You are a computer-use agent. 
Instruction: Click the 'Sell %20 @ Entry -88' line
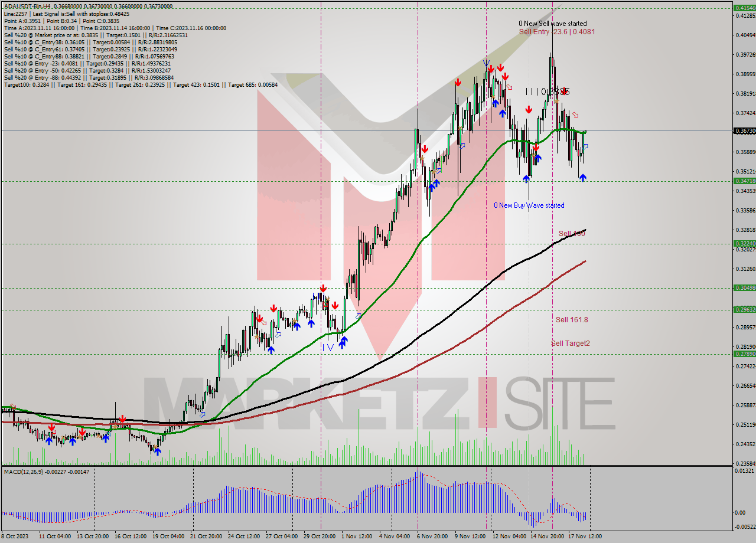click(x=89, y=77)
